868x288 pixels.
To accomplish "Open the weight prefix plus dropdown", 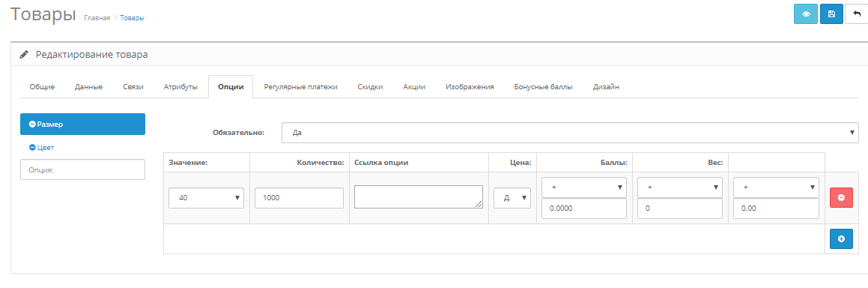I will pos(776,187).
